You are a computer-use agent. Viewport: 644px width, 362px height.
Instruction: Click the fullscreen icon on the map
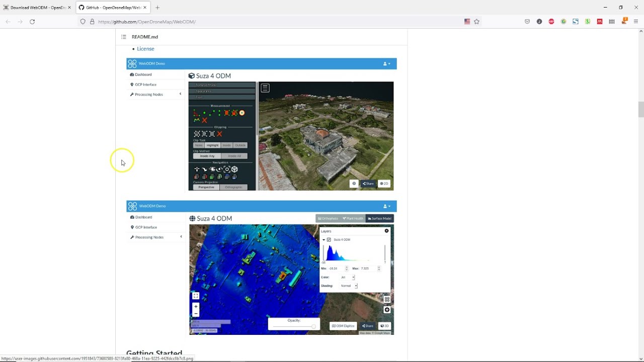click(x=196, y=296)
